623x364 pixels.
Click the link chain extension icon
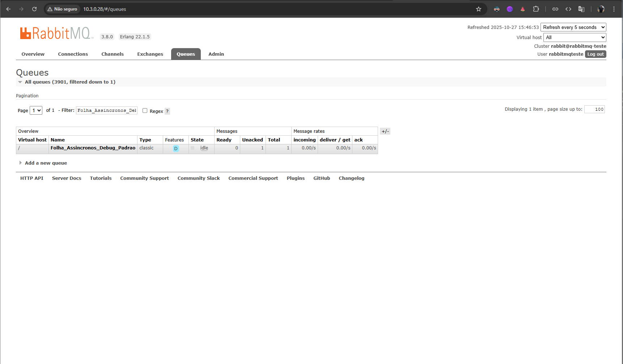point(555,9)
